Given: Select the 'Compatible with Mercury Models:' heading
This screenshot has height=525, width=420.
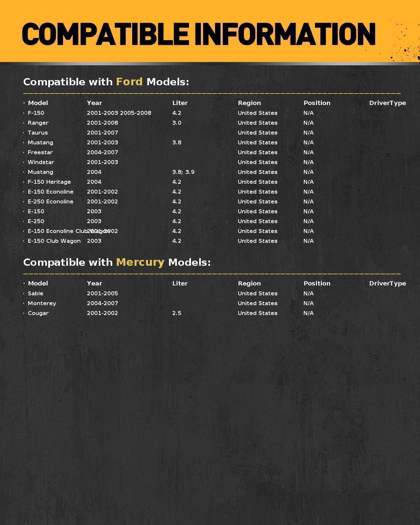Looking at the screenshot, I should coord(117,262).
